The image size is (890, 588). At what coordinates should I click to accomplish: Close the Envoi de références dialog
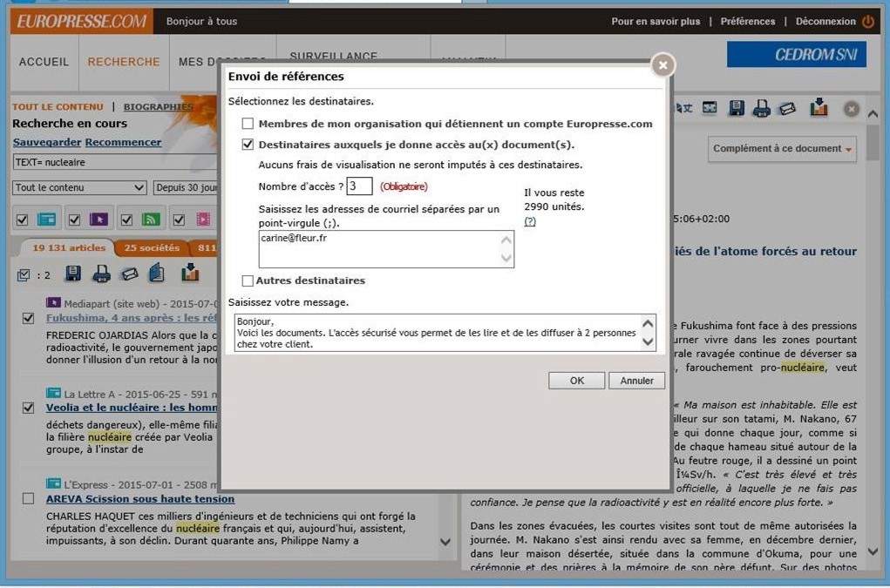click(x=662, y=65)
